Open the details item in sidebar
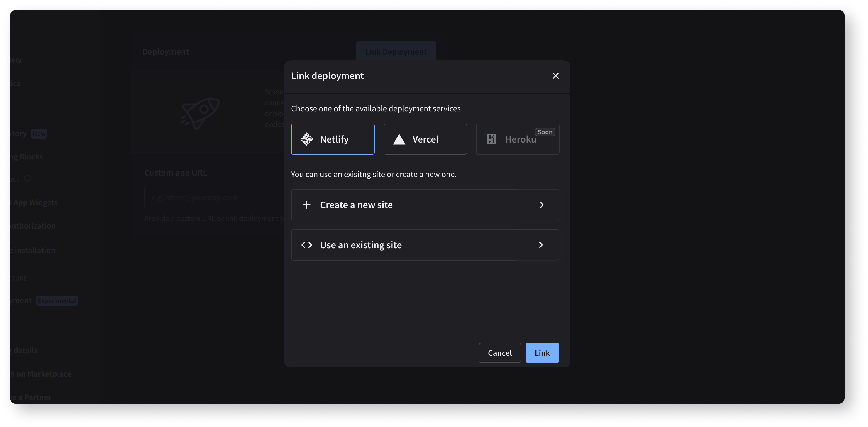Viewport: 868px width, 427px height. (x=24, y=350)
